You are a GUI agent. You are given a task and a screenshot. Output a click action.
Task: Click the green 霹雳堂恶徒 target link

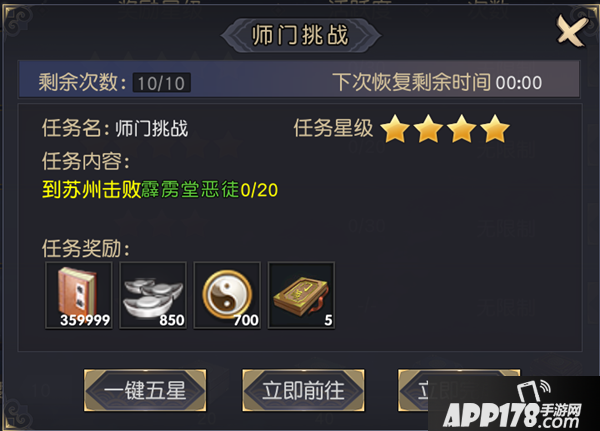pyautogui.click(x=190, y=189)
